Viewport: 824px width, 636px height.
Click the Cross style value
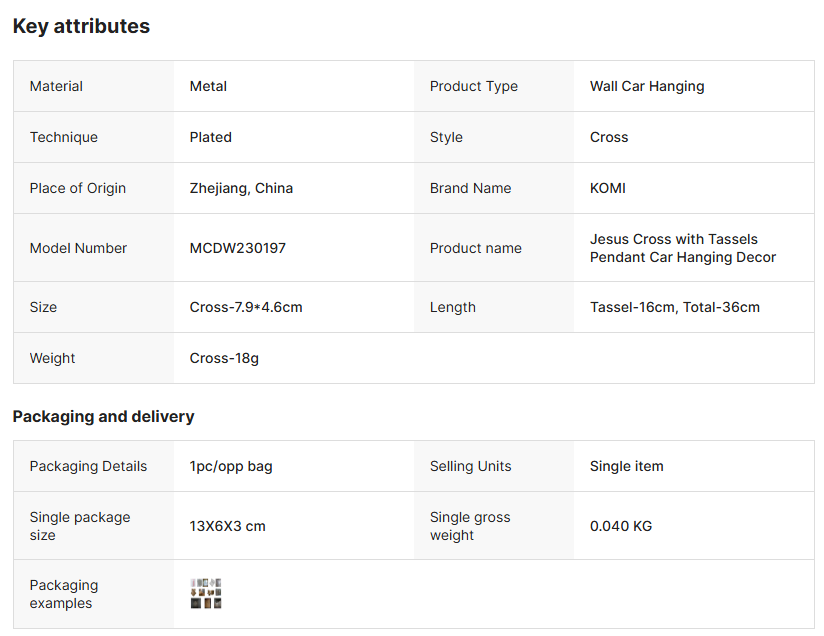click(608, 137)
